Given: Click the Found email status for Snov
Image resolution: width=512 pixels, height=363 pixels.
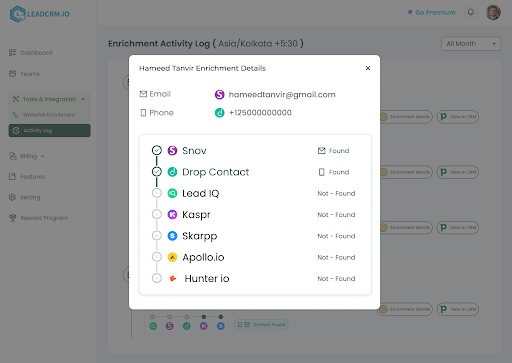Looking at the screenshot, I should [x=333, y=151].
